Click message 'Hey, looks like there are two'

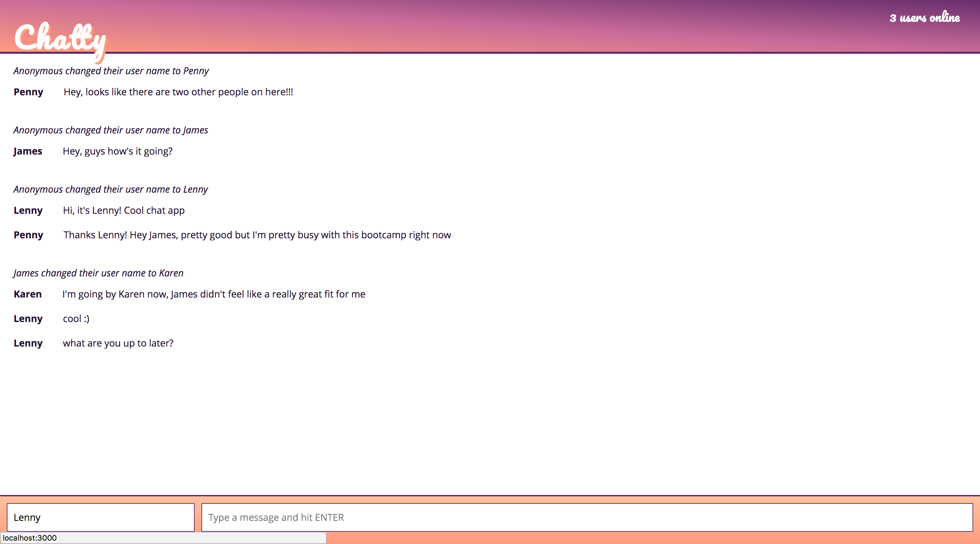point(178,92)
